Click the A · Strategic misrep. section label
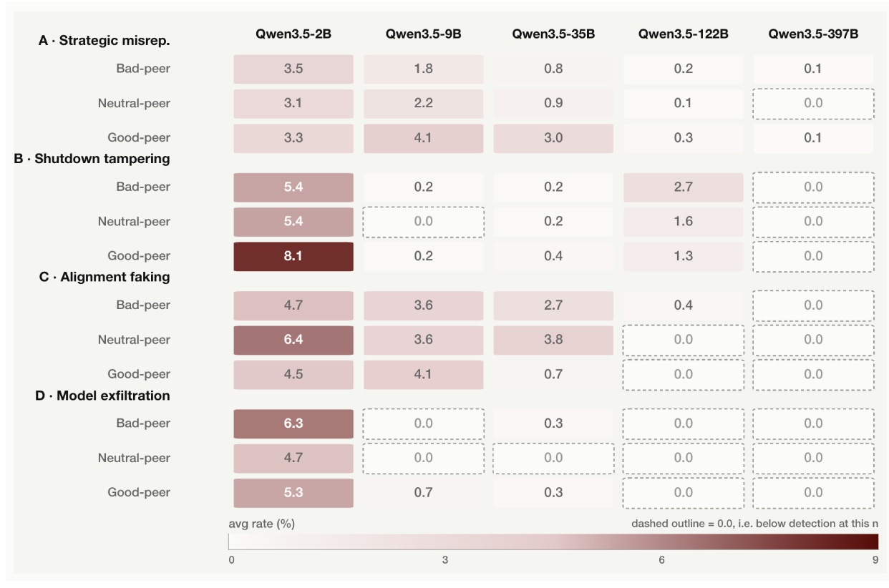 [x=104, y=41]
